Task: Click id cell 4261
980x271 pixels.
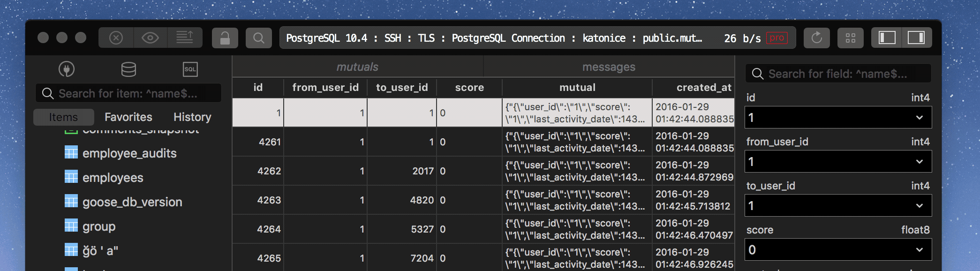Action: (258, 142)
